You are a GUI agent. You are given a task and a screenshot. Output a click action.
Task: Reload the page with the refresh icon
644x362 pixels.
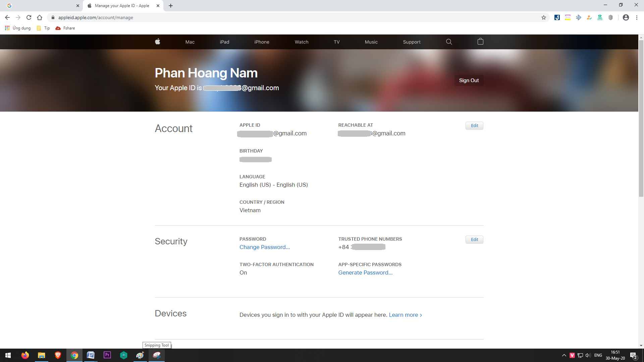[29, 17]
